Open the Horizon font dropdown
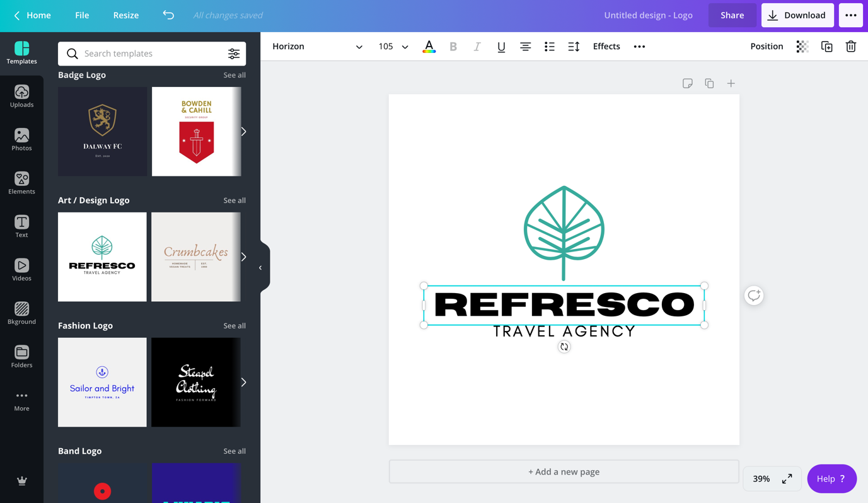868x503 pixels. coord(317,47)
